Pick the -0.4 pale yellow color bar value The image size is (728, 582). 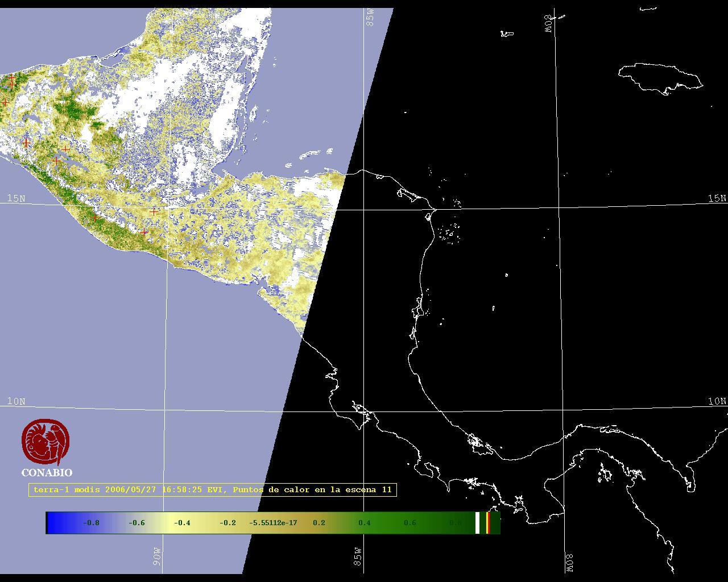point(182,523)
